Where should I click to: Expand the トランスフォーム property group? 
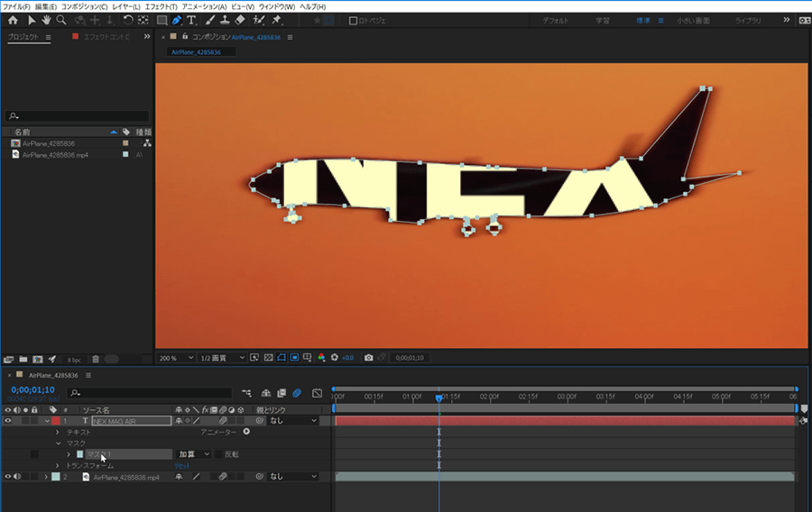pos(58,465)
